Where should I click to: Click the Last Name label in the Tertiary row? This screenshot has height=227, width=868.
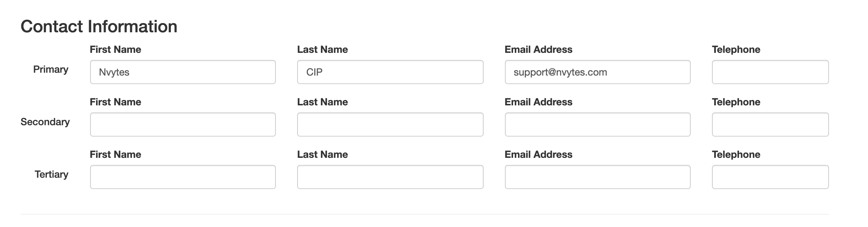(x=322, y=154)
